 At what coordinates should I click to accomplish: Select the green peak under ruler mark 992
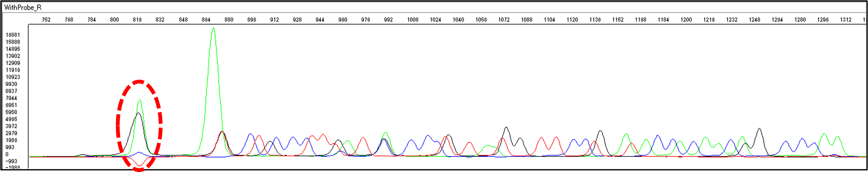pos(386,133)
